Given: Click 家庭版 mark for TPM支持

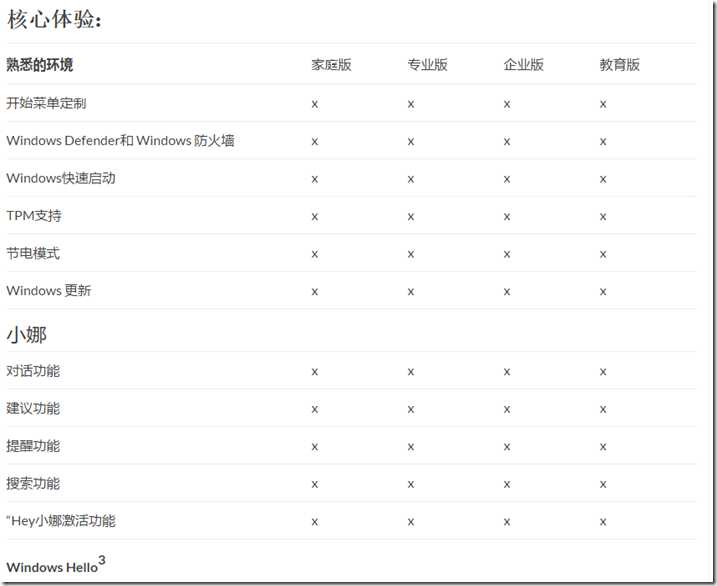Looking at the screenshot, I should point(315,217).
